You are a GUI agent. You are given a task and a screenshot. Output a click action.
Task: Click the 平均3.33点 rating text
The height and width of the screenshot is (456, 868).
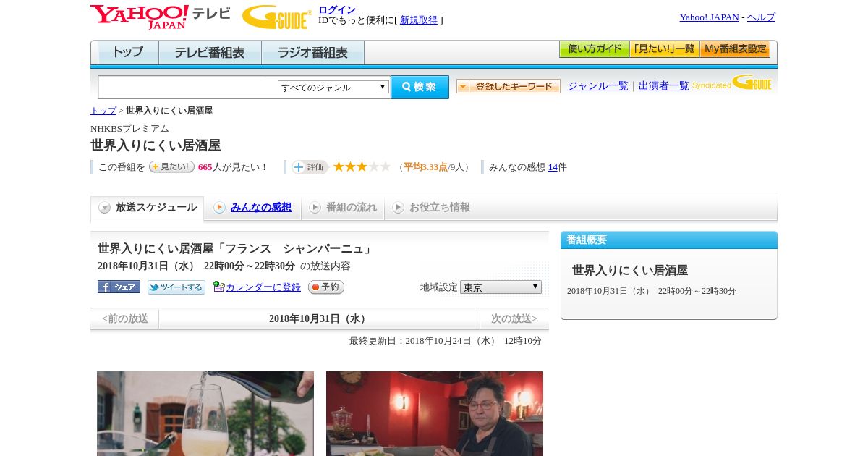click(425, 167)
